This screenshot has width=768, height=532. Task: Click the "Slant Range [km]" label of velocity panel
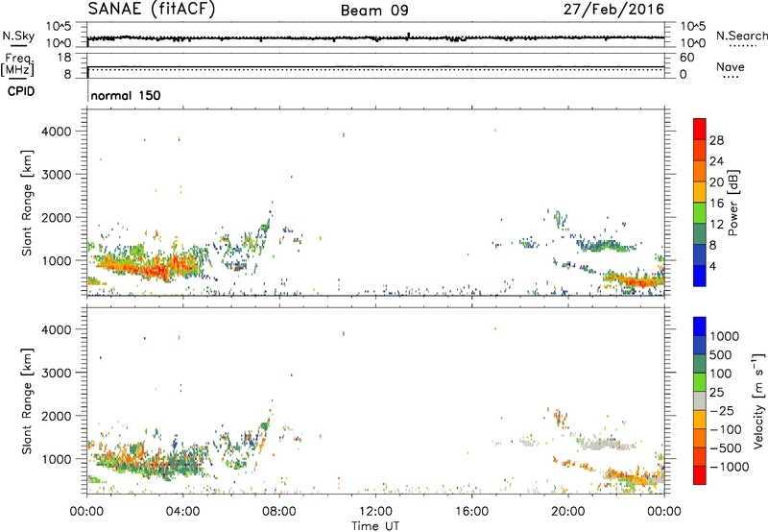pos(27,401)
